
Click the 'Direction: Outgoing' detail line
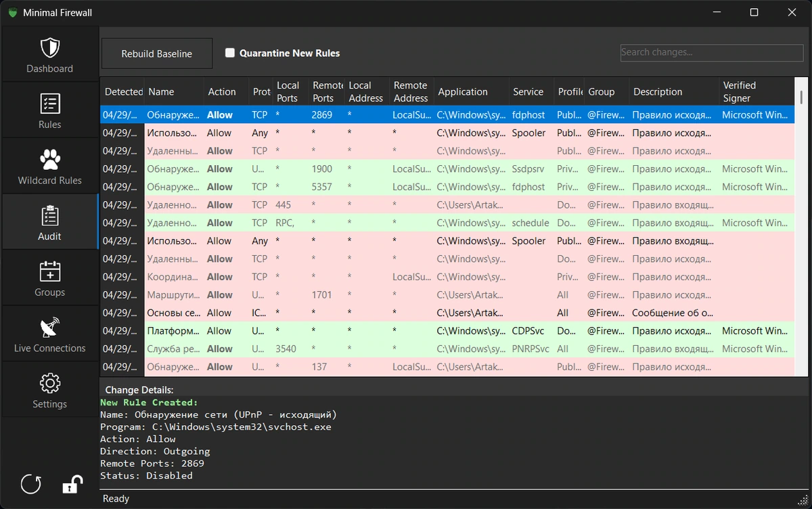point(155,451)
